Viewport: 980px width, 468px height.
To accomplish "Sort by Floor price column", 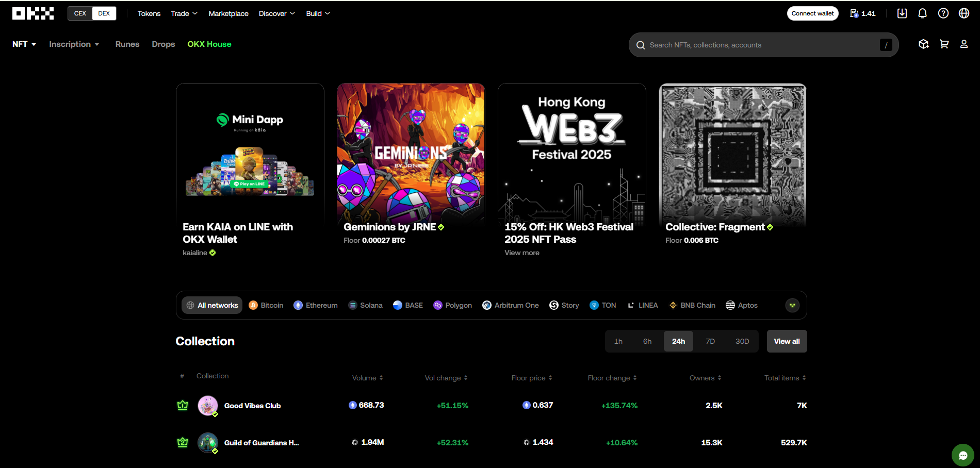I will click(x=532, y=378).
